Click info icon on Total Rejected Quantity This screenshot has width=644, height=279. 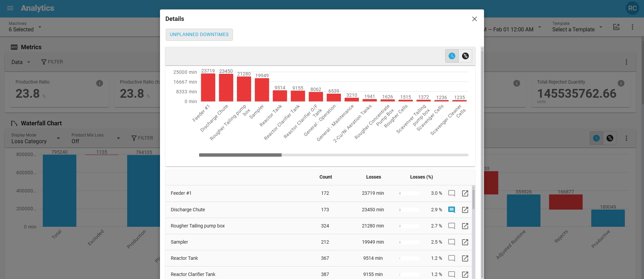(621, 83)
